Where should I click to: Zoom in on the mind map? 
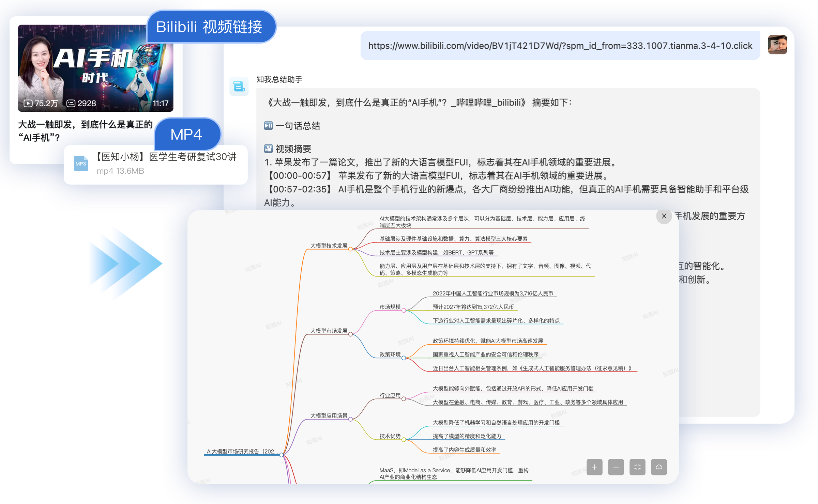coord(594,467)
